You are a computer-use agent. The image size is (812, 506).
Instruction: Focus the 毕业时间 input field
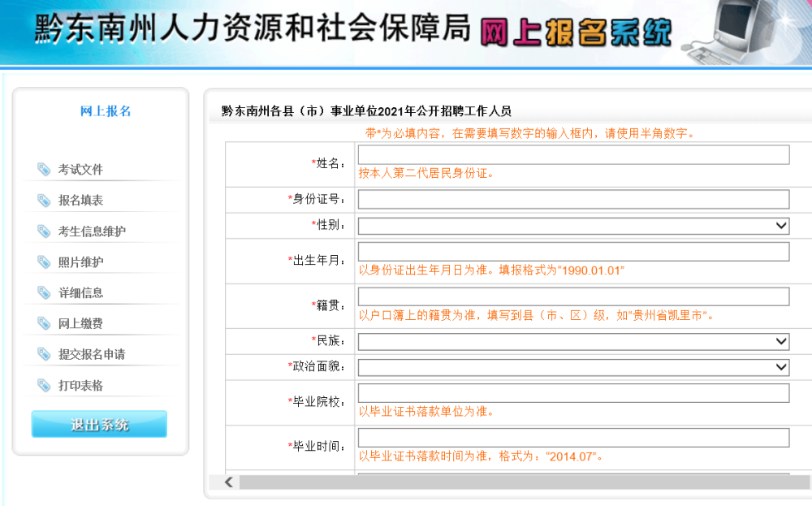click(573, 438)
